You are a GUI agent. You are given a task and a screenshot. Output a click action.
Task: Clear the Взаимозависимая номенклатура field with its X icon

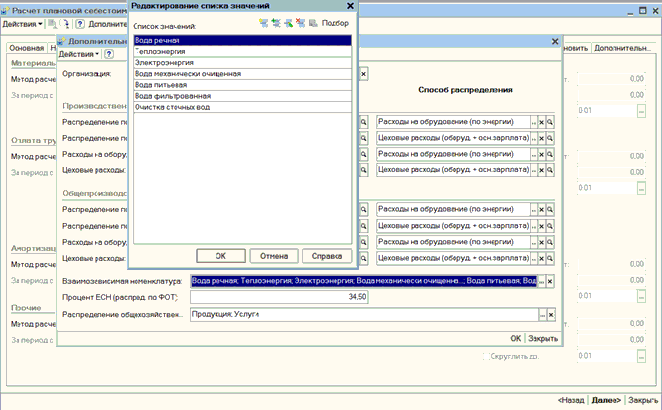click(x=550, y=281)
